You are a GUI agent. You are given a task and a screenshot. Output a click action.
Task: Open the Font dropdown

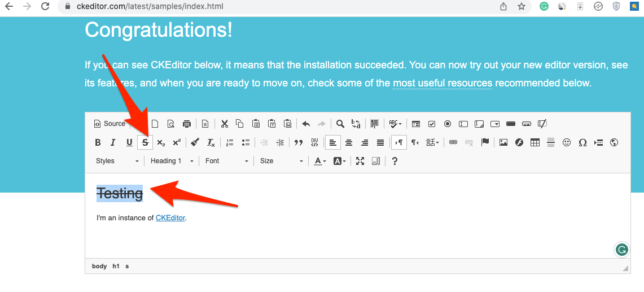[227, 161]
